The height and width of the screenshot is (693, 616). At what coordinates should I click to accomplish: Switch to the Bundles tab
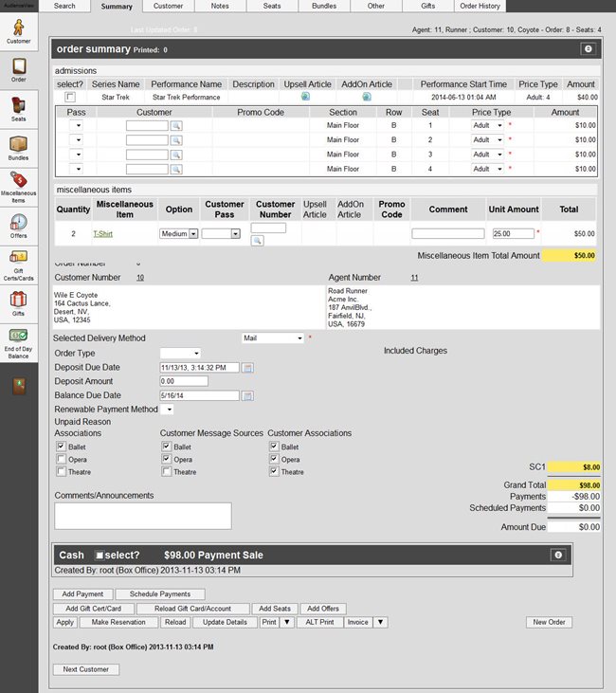(x=324, y=6)
